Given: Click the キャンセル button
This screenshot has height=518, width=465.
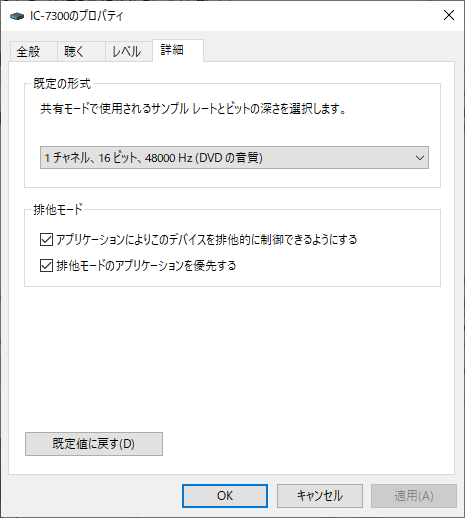Looking at the screenshot, I should pyautogui.click(x=320, y=496).
